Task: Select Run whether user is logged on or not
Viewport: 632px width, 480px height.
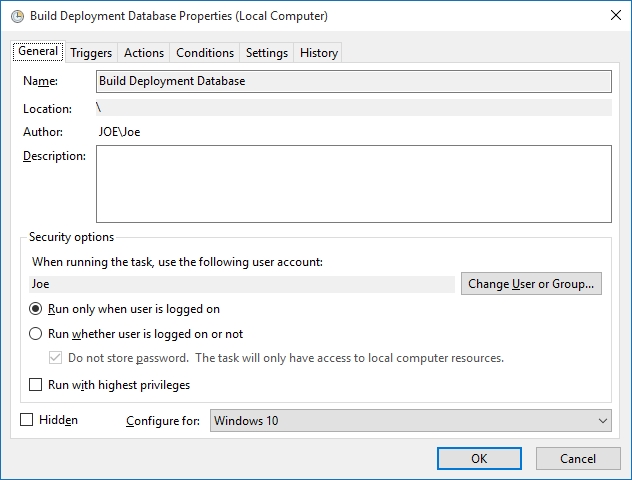Action: 36,334
